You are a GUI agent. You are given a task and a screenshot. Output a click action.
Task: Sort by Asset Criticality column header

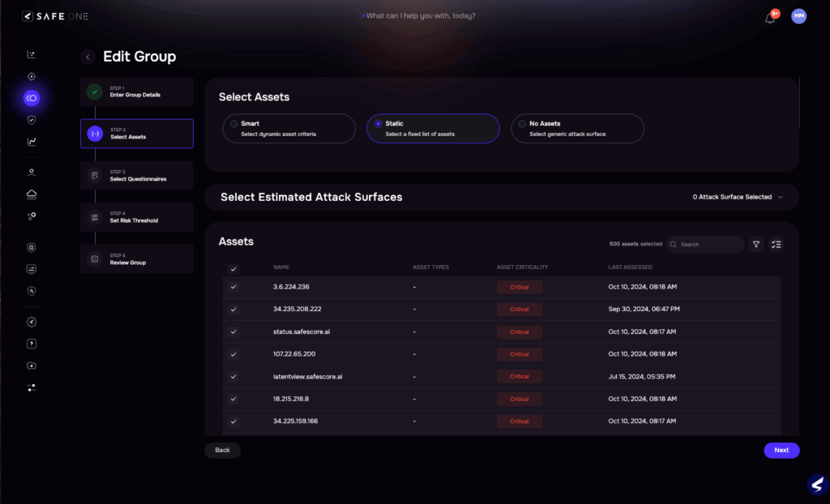pos(523,267)
